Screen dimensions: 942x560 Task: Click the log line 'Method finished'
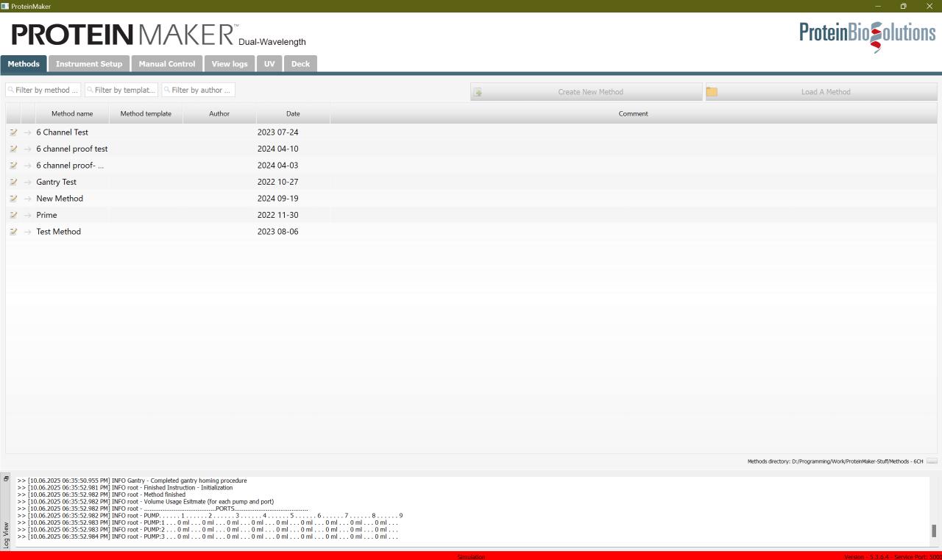click(102, 495)
